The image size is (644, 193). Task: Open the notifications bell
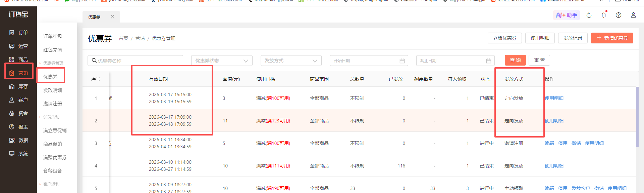(x=604, y=15)
